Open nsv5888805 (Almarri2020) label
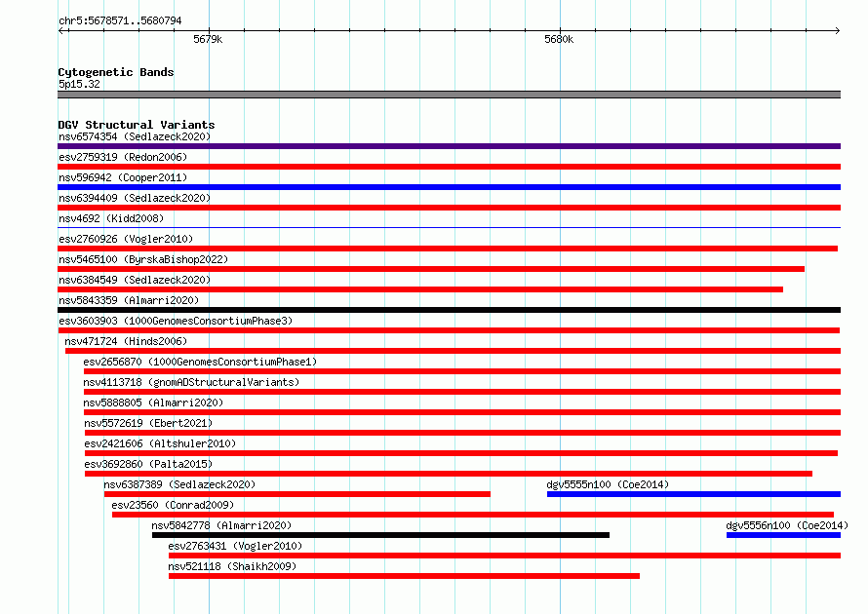868x614 pixels. (153, 403)
